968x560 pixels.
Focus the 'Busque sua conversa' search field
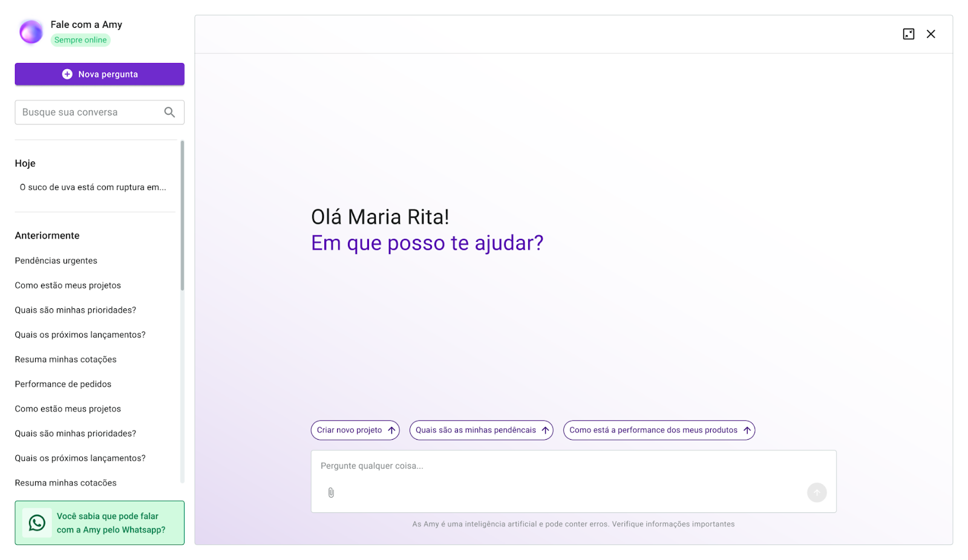click(x=91, y=112)
